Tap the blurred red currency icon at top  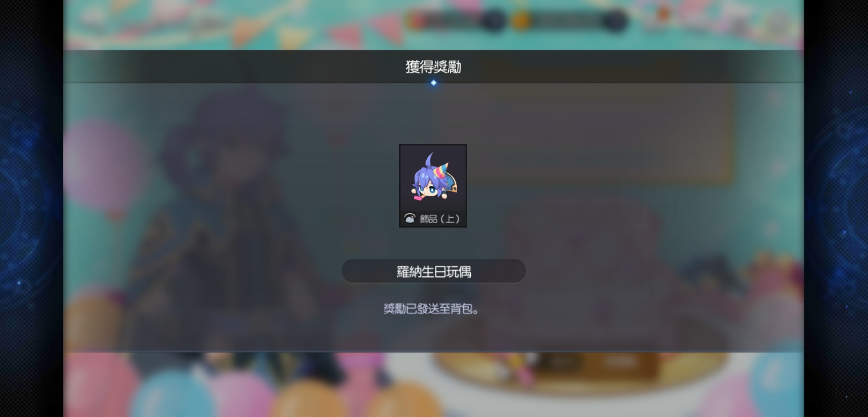coord(417,20)
